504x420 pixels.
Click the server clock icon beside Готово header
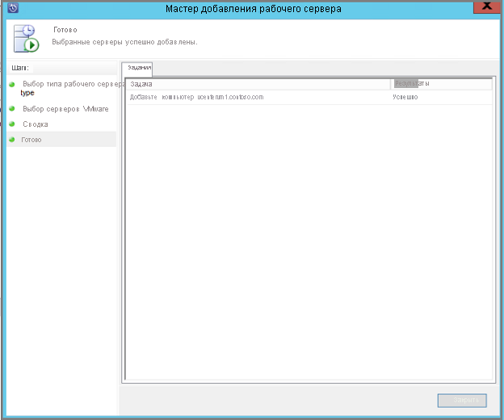[x=27, y=37]
